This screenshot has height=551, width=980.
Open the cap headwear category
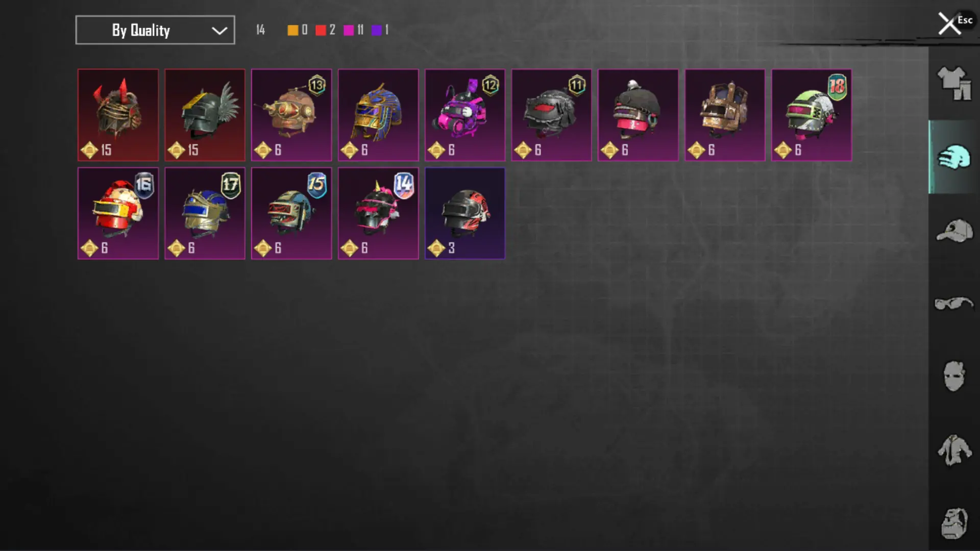click(954, 231)
